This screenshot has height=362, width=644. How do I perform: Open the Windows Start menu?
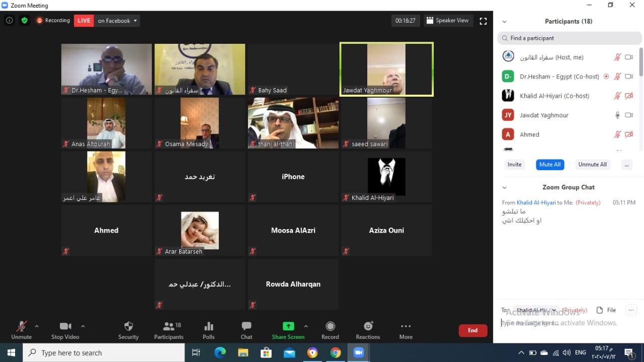tap(10, 352)
